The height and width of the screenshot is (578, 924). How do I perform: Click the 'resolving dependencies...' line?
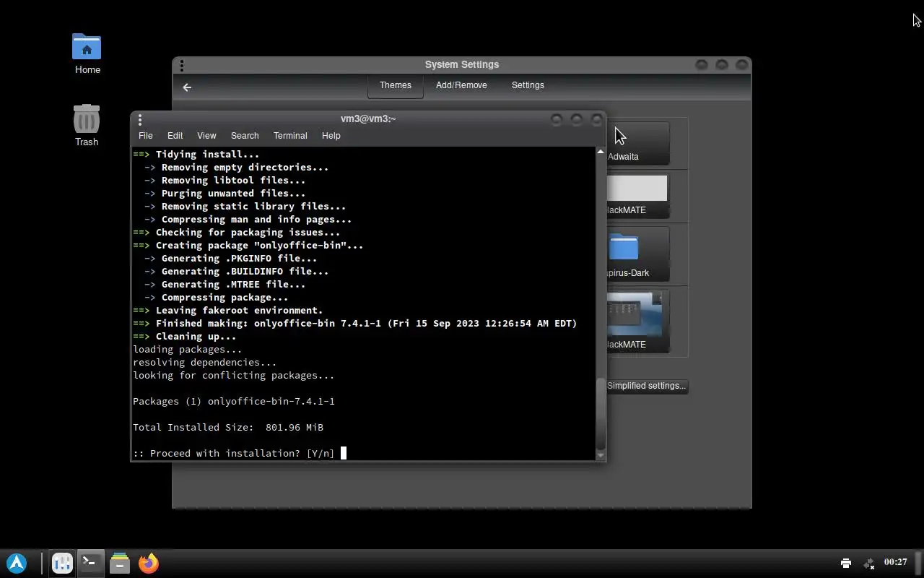(205, 363)
